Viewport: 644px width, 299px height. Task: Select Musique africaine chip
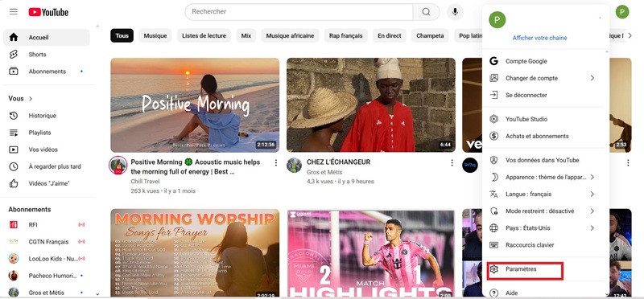[x=290, y=35]
